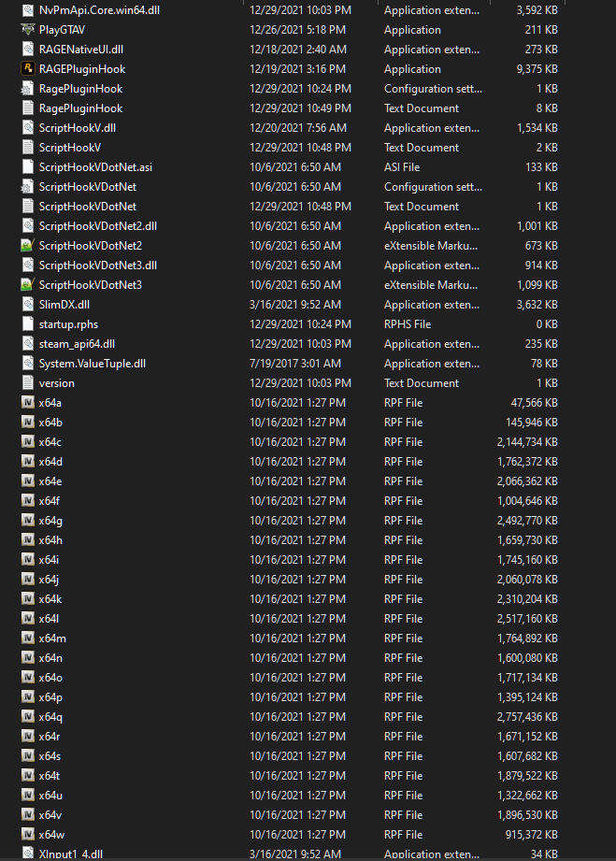Click the x64c RPF archive icon
This screenshot has height=861, width=616.
27,442
